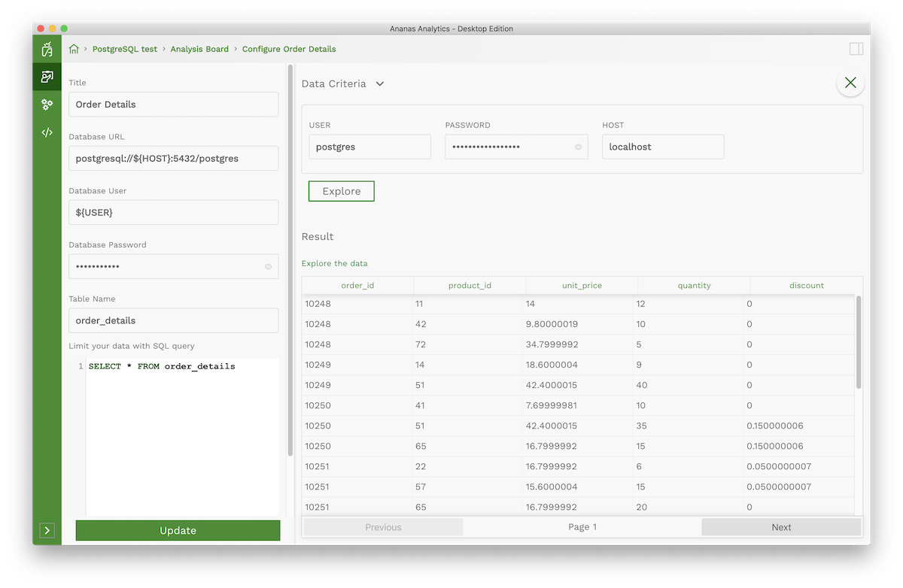Open the code brackets sidebar icon
Viewport: 903px width, 588px height.
click(x=47, y=132)
